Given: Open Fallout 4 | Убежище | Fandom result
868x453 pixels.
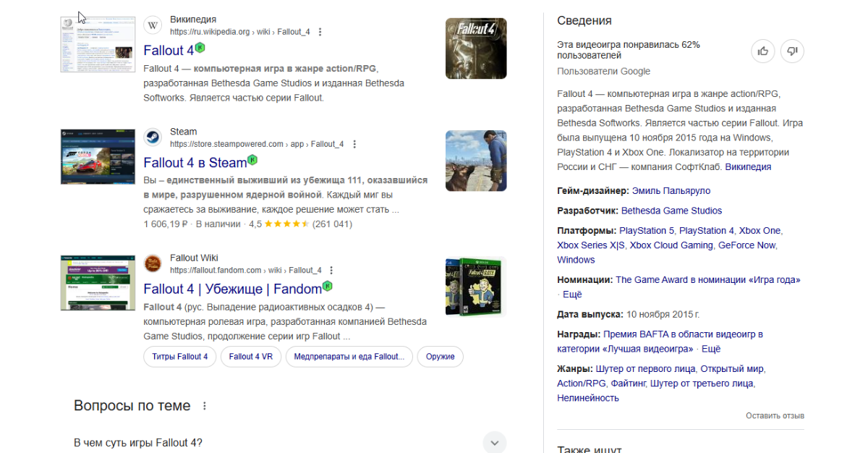Looking at the screenshot, I should pos(232,289).
